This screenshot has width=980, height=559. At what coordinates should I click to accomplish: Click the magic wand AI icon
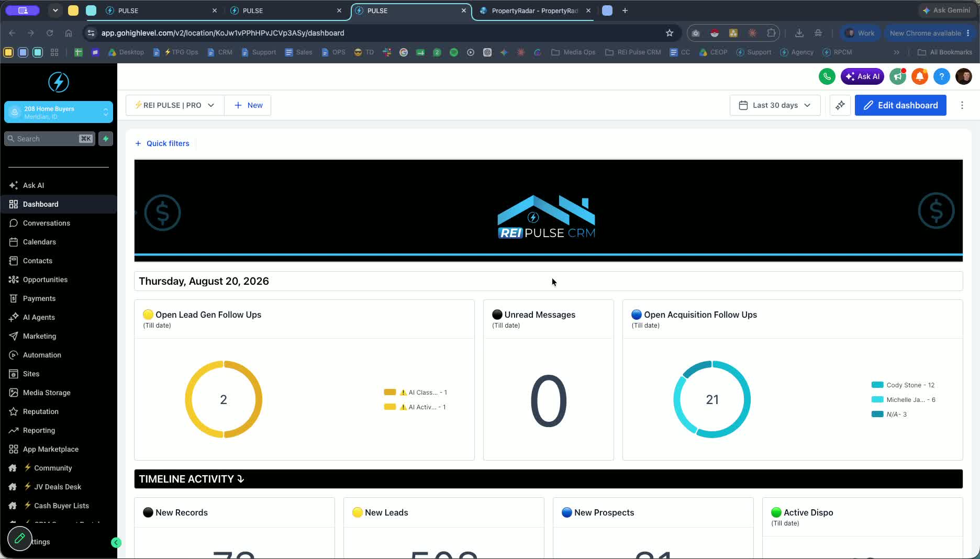pyautogui.click(x=840, y=105)
